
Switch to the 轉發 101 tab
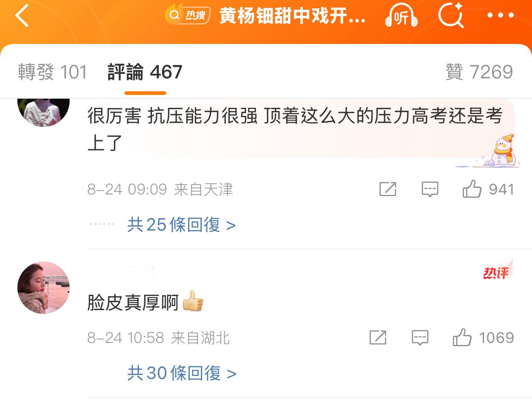tap(53, 72)
